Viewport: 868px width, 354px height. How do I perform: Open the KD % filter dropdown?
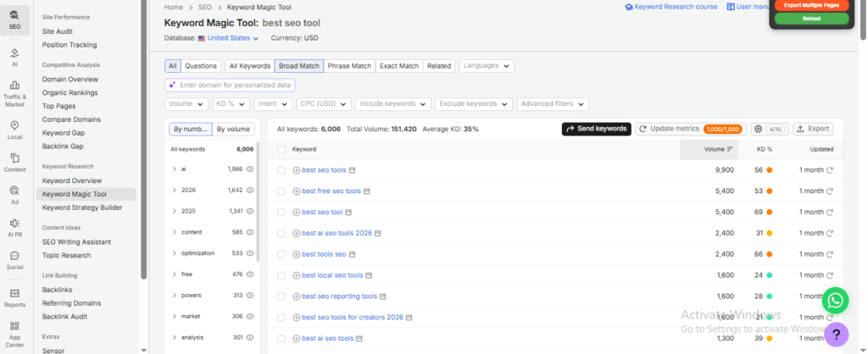coord(231,104)
